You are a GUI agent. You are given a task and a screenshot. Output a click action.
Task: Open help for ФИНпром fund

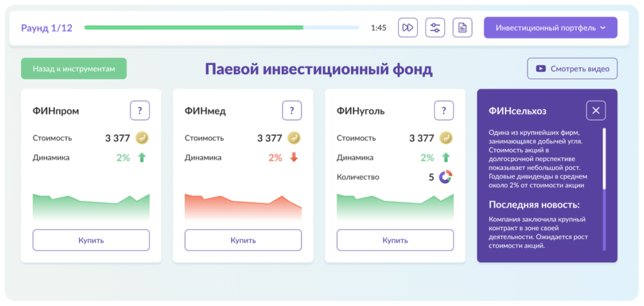140,111
